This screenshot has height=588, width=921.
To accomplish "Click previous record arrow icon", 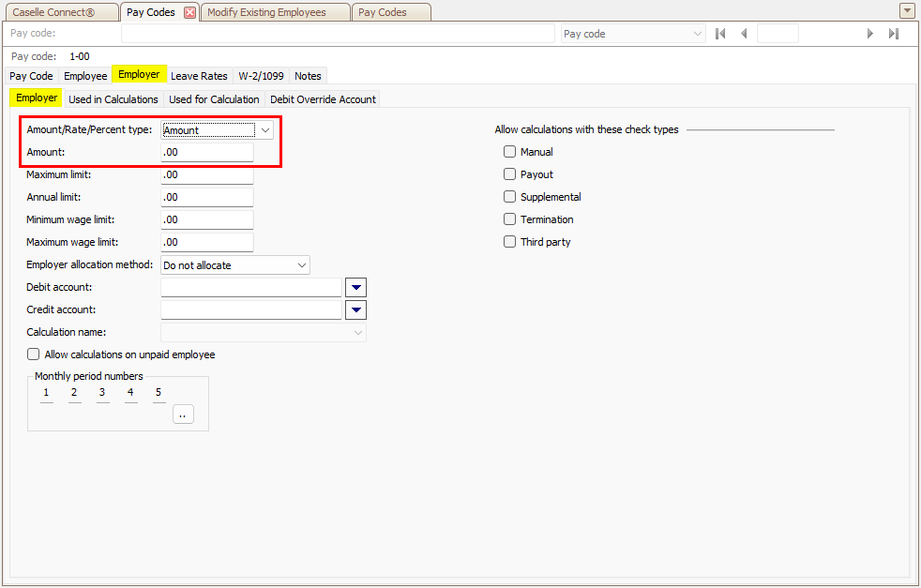I will pos(744,34).
